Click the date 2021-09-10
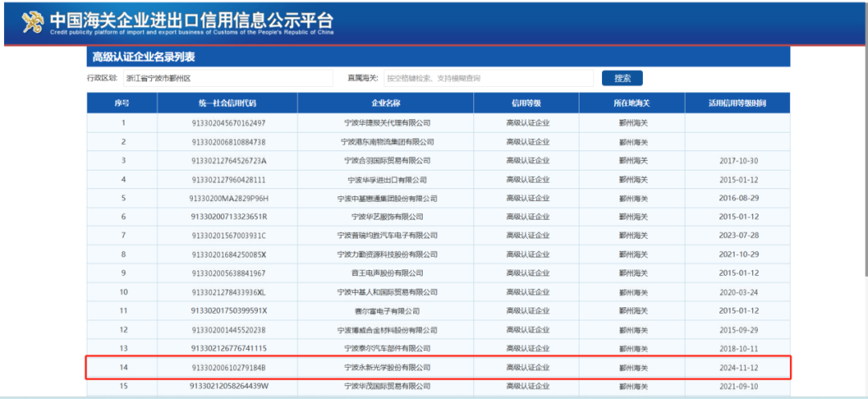The height and width of the screenshot is (399, 868). coord(738,385)
